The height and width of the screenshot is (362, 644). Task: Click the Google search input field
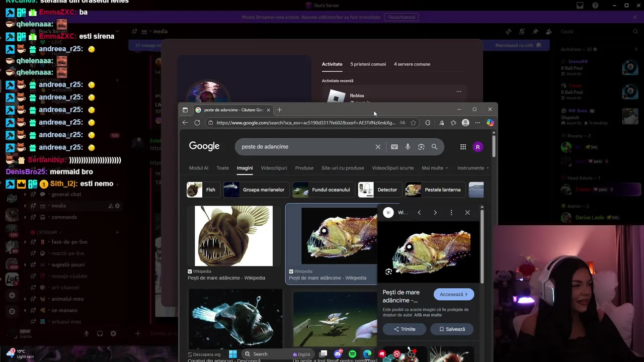pos(306,147)
